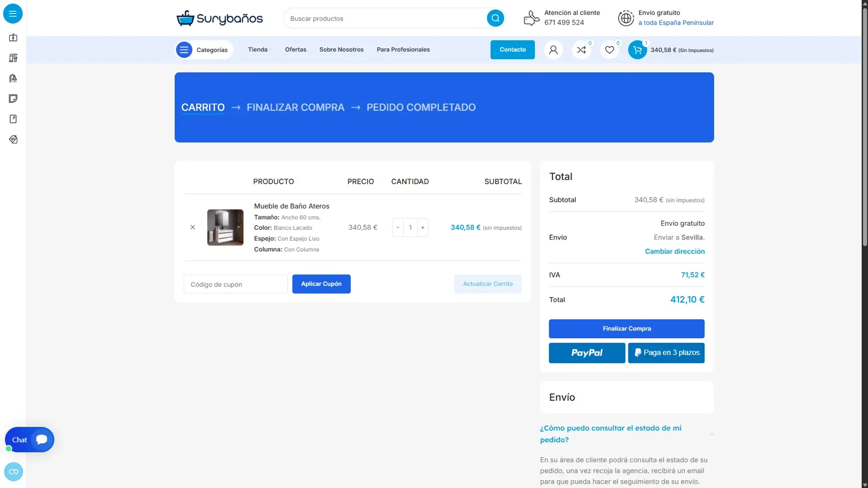The image size is (868, 488).
Task: Open the shopping cart icon
Action: click(x=637, y=50)
